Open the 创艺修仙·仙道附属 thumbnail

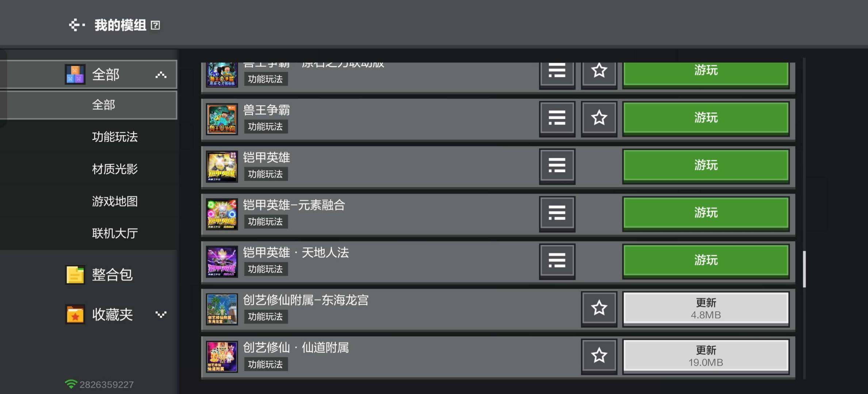pyautogui.click(x=222, y=356)
